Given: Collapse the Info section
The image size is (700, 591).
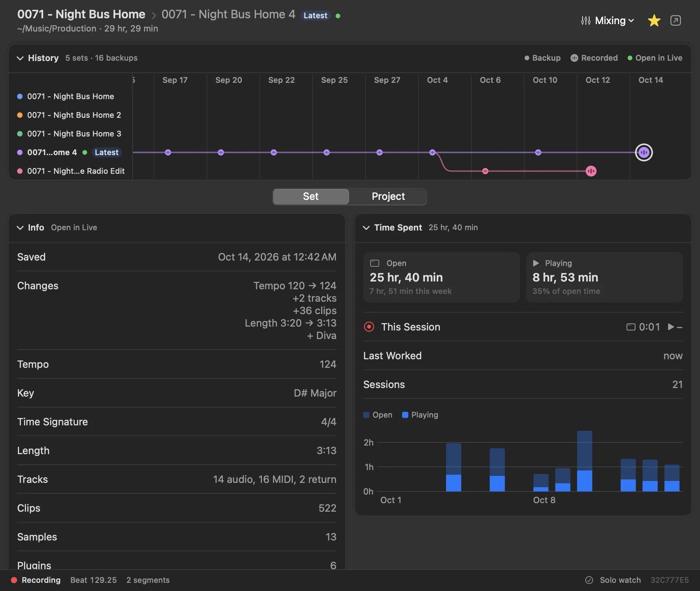Looking at the screenshot, I should point(20,228).
